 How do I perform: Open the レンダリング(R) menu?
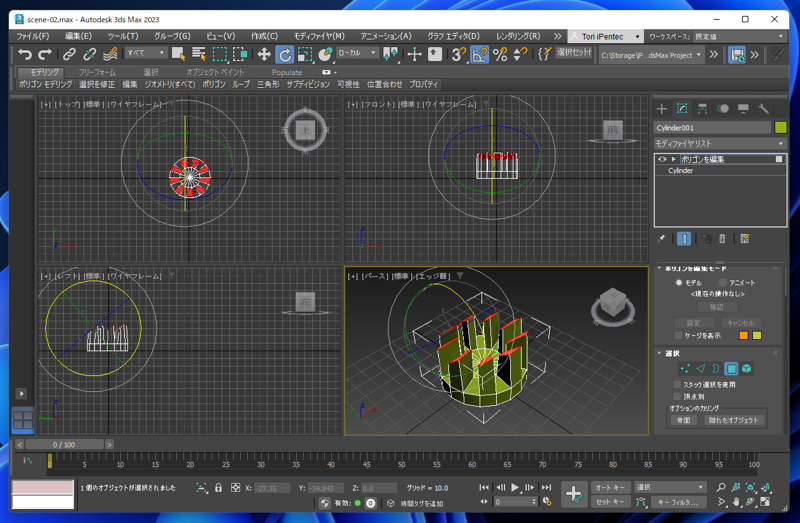point(518,36)
